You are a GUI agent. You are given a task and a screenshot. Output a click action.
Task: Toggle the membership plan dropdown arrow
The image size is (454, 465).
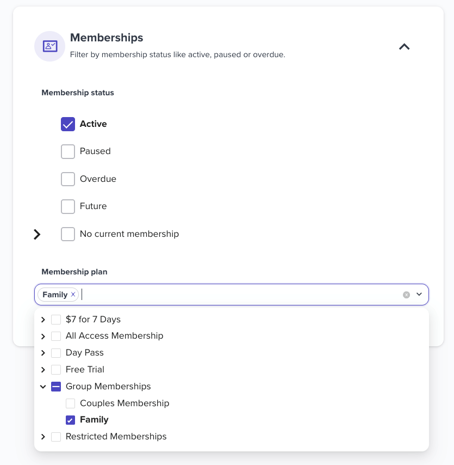coord(419,294)
